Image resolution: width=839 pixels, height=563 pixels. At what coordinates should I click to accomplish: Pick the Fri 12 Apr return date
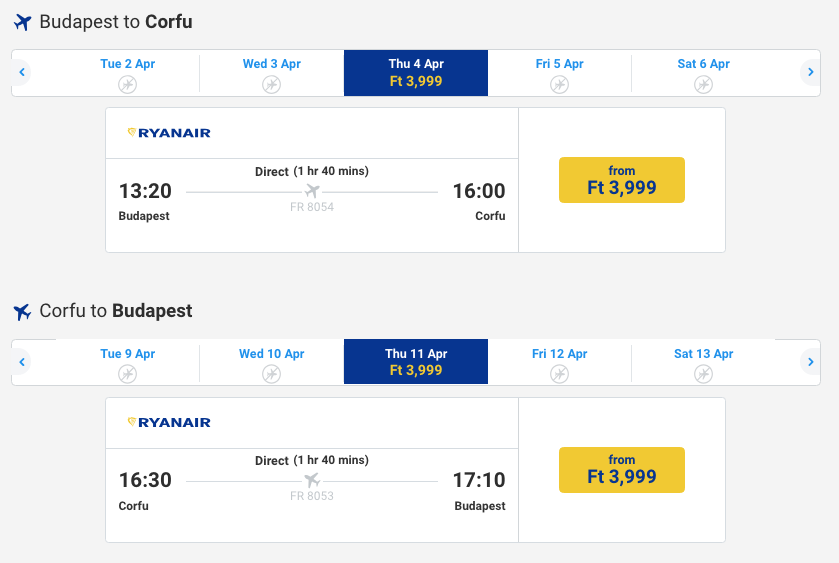tap(560, 362)
